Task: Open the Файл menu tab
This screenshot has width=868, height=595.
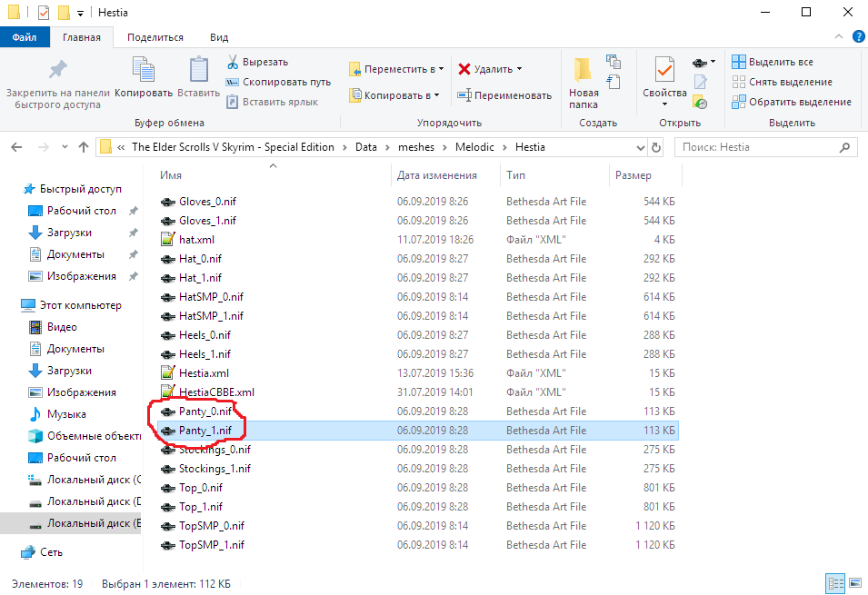Action: coord(25,37)
